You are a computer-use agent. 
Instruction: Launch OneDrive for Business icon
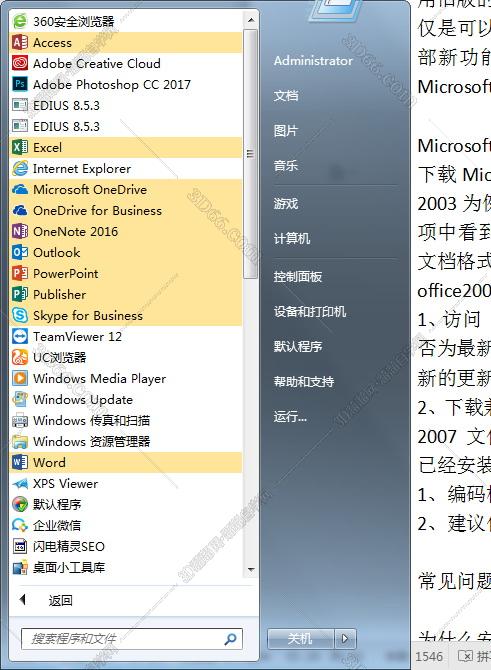tap(20, 210)
